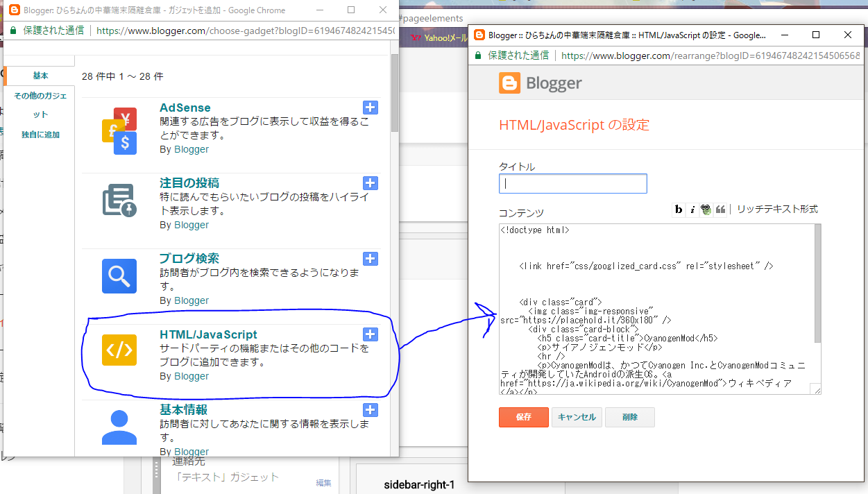This screenshot has height=494, width=868.
Task: Open the ブログ検索 gadget title link
Action: (189, 259)
